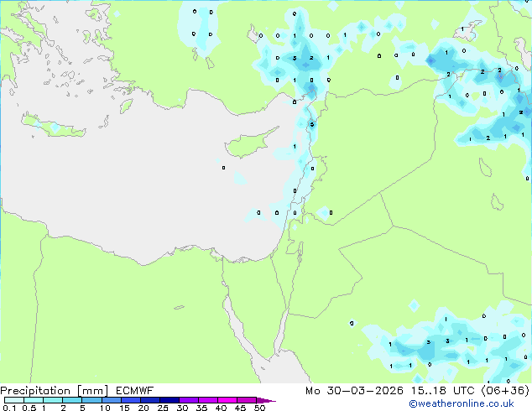Image resolution: width=532 pixels, height=411 pixels.
Task: Select the 30–35 mm purple legend swatch
Action: click(189, 400)
